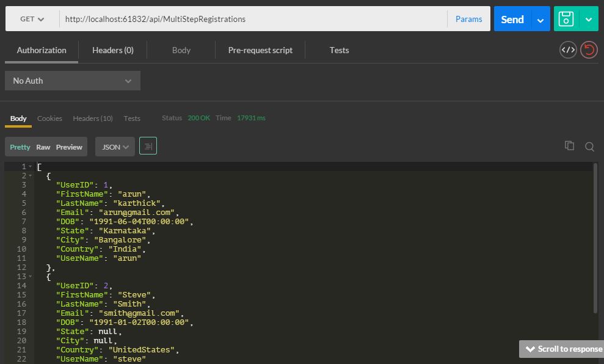Click the "1991-06-04T00:00:00" DOB value
604x364 pixels.
[139, 222]
